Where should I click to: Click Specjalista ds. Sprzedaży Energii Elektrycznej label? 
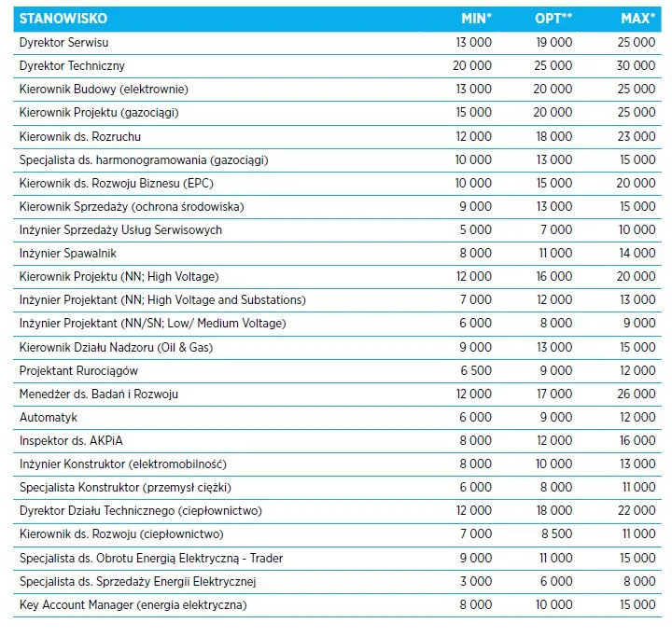(137, 582)
